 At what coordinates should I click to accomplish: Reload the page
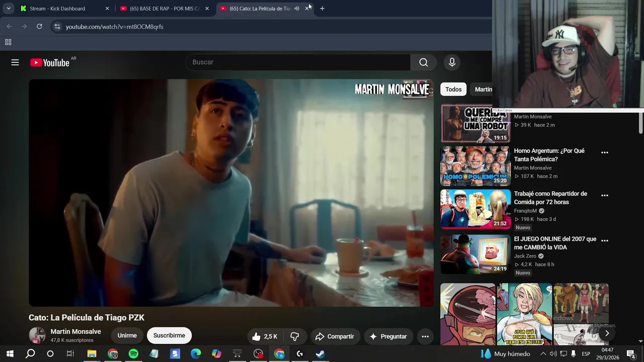click(x=39, y=26)
